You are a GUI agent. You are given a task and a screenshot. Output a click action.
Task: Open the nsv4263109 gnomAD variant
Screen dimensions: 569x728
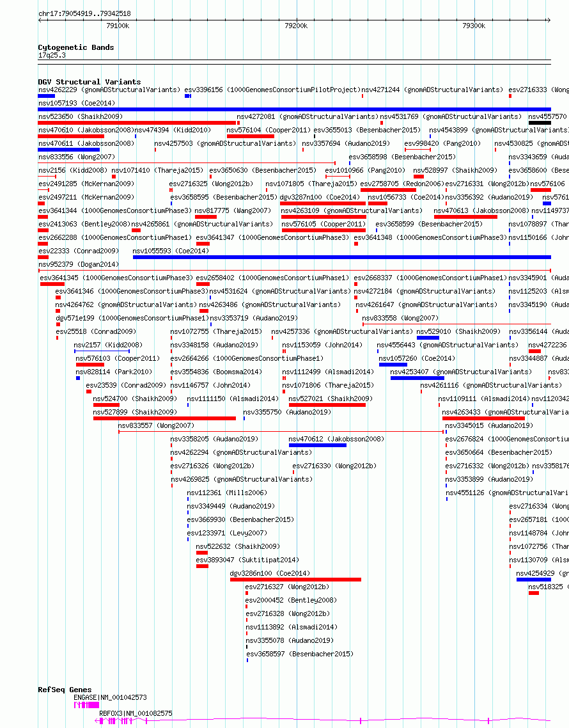[x=352, y=210]
